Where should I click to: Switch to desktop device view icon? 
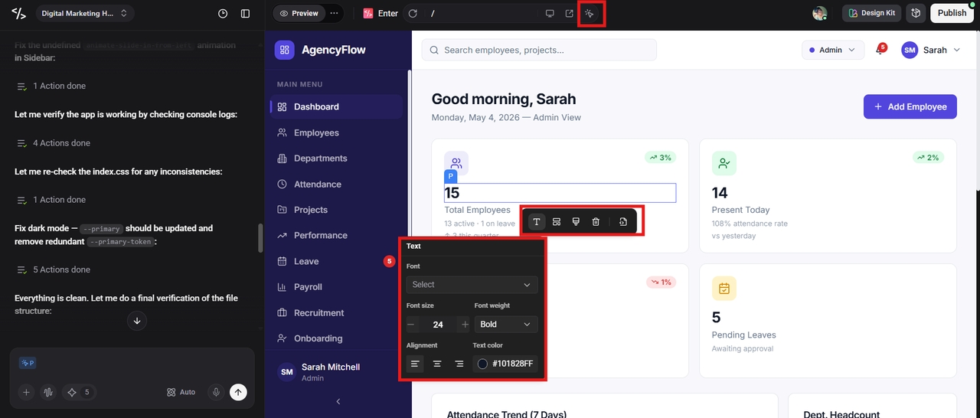549,14
